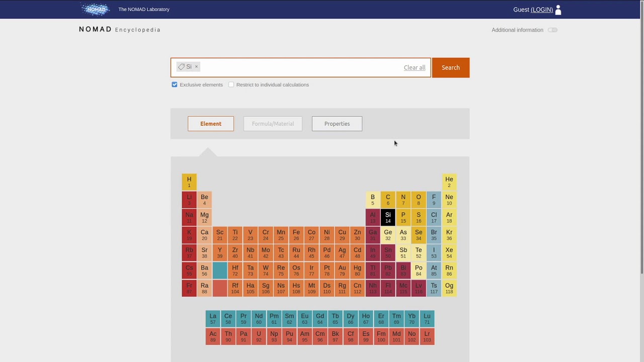The height and width of the screenshot is (362, 644).
Task: Select Silver (Ag) element
Action: tap(342, 252)
